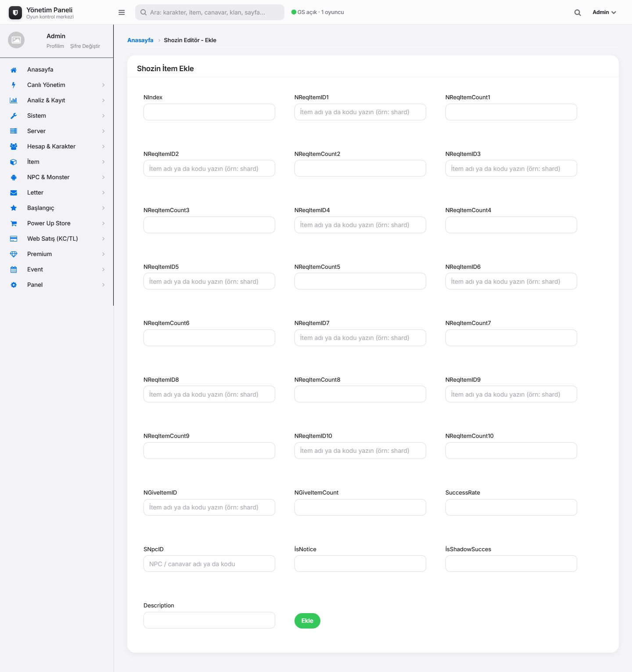Click the Admin avatar image
632x672 pixels.
point(16,40)
